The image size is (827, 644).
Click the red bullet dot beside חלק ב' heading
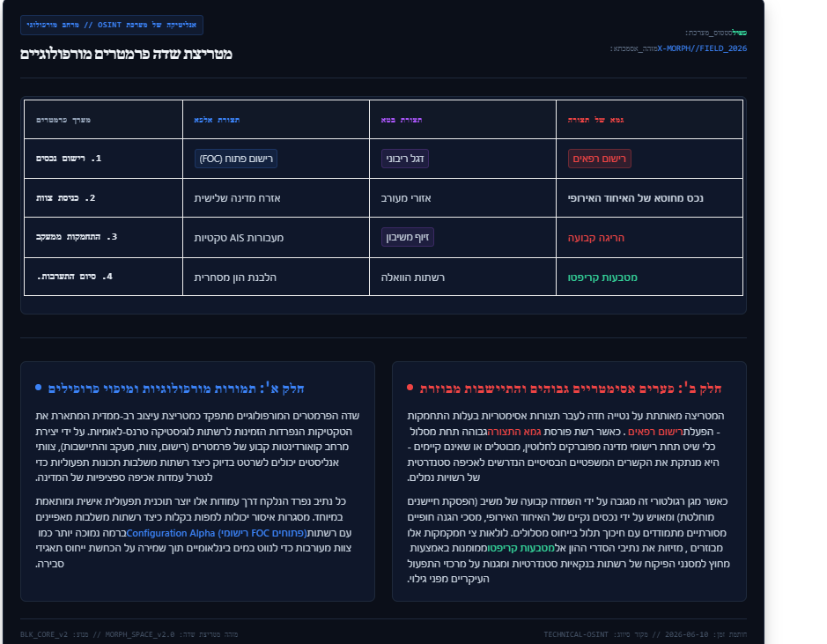coord(410,388)
